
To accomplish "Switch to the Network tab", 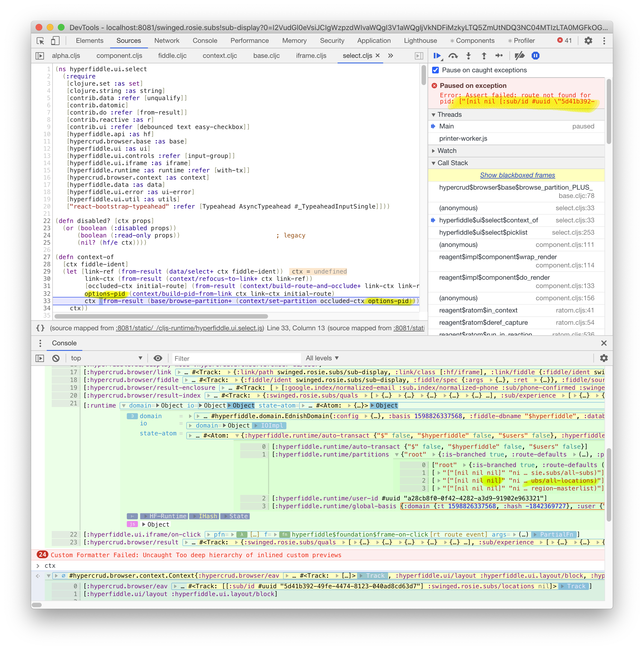I will tap(167, 41).
